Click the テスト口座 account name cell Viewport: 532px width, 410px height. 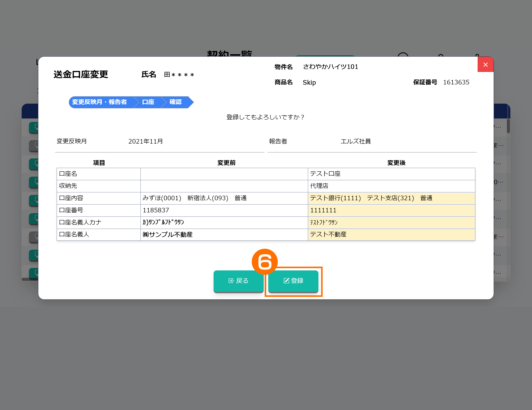point(325,174)
